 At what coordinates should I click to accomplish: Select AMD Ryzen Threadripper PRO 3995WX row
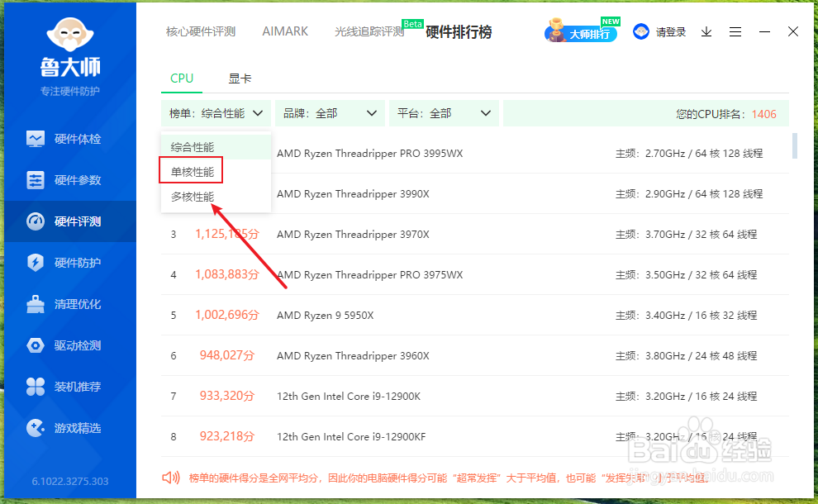point(475,154)
